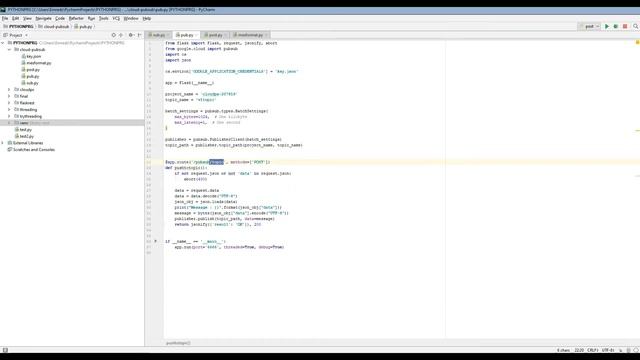Expand the cloudpi folder
The width and height of the screenshot is (640, 360).
pyautogui.click(x=9, y=89)
